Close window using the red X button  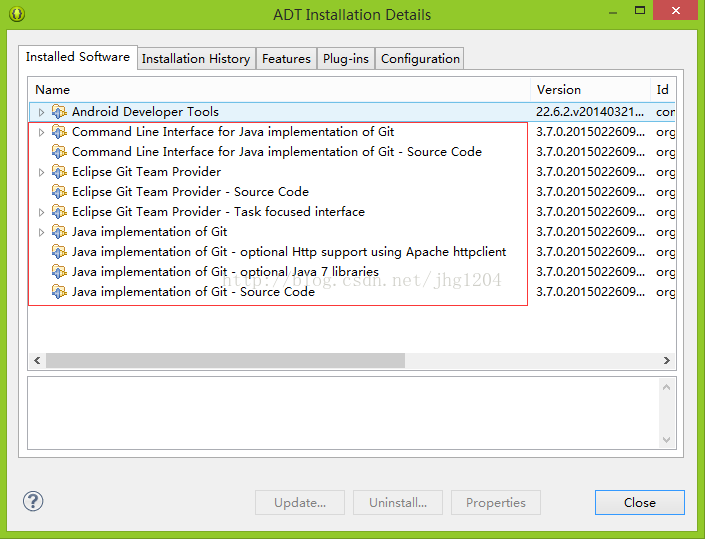pos(675,10)
